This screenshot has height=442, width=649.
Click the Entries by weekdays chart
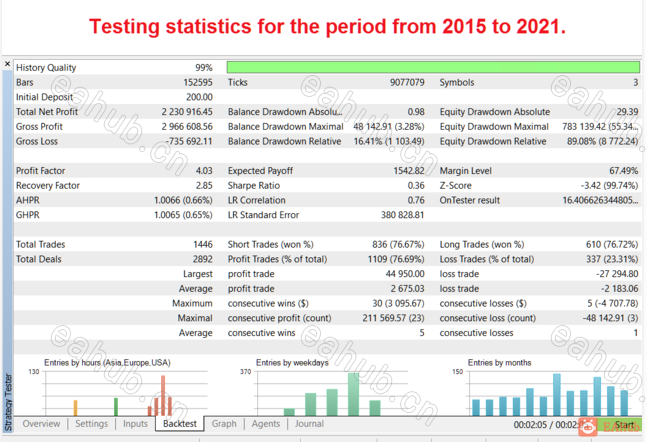click(325, 387)
